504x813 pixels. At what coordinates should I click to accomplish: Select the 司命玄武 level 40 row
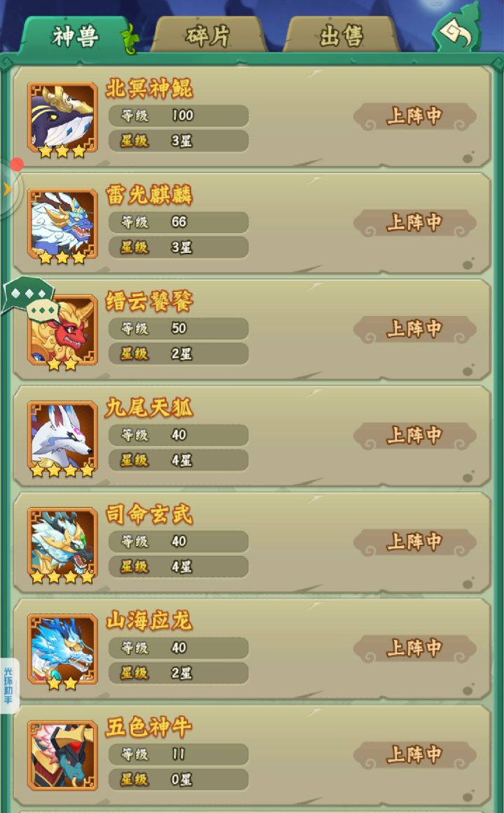pyautogui.click(x=178, y=541)
